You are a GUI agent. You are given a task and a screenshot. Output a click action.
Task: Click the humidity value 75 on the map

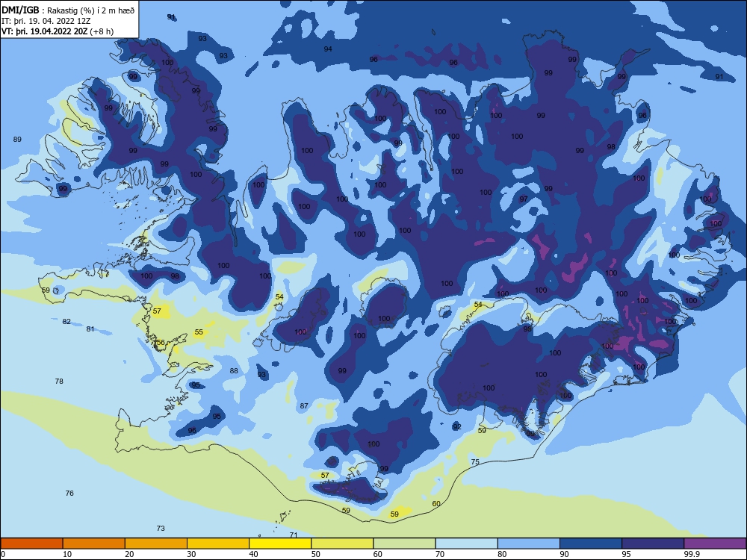coord(475,462)
